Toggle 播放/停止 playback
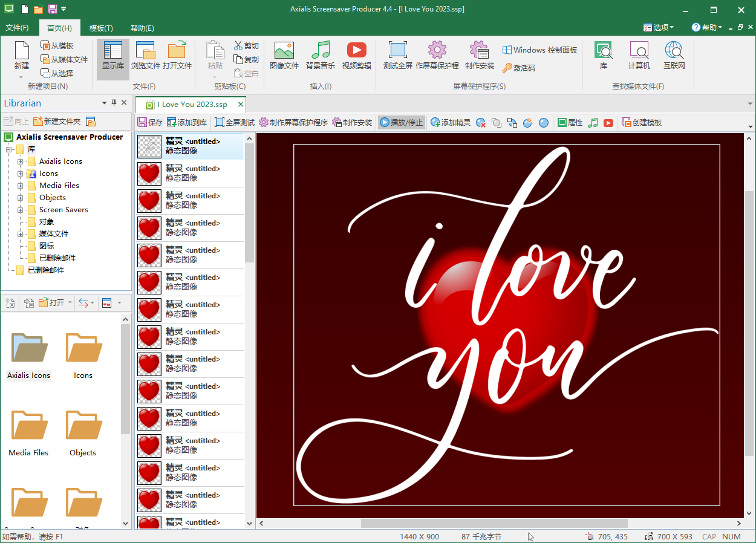This screenshot has height=543, width=756. coord(402,122)
